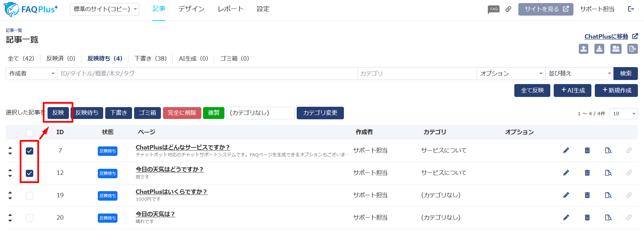Click the gray FAQ speech bubble icon
This screenshot has height=243, width=644.
[x=494, y=9]
